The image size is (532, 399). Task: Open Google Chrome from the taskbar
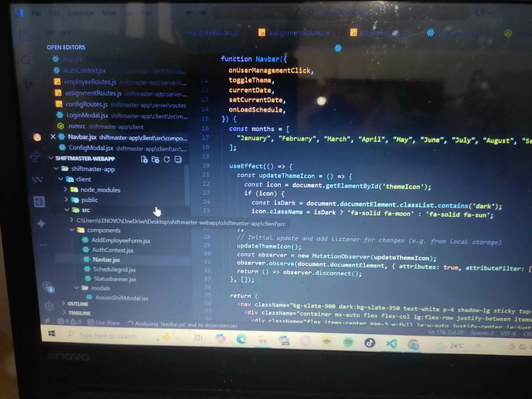coord(413,344)
